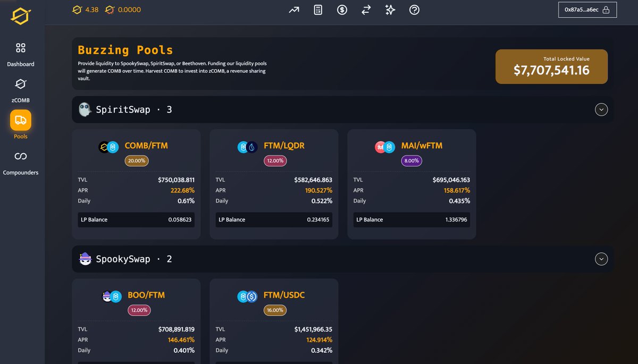Click BOO/FTM Daily value 0.401%

click(x=184, y=350)
